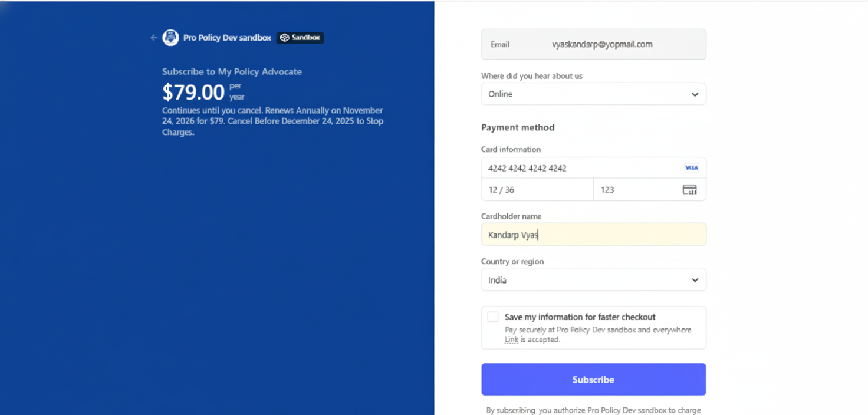Click the card expiry date field
The height and width of the screenshot is (415, 868).
(537, 190)
